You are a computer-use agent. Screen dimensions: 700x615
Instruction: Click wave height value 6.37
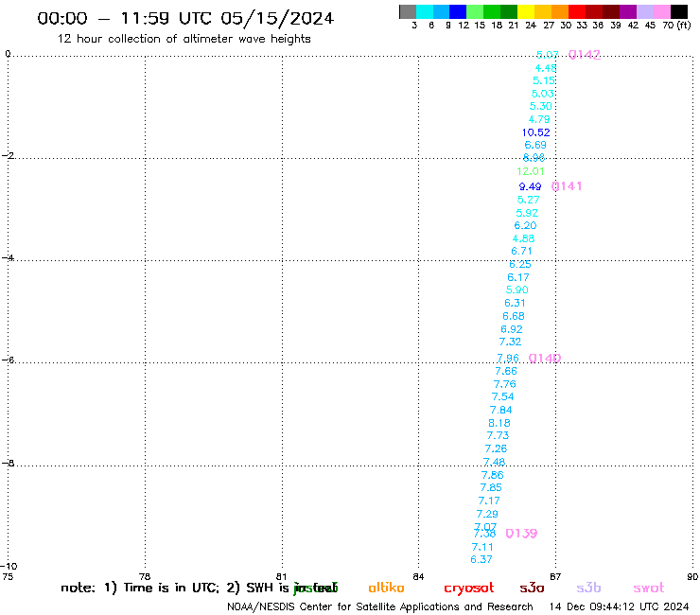pyautogui.click(x=481, y=559)
